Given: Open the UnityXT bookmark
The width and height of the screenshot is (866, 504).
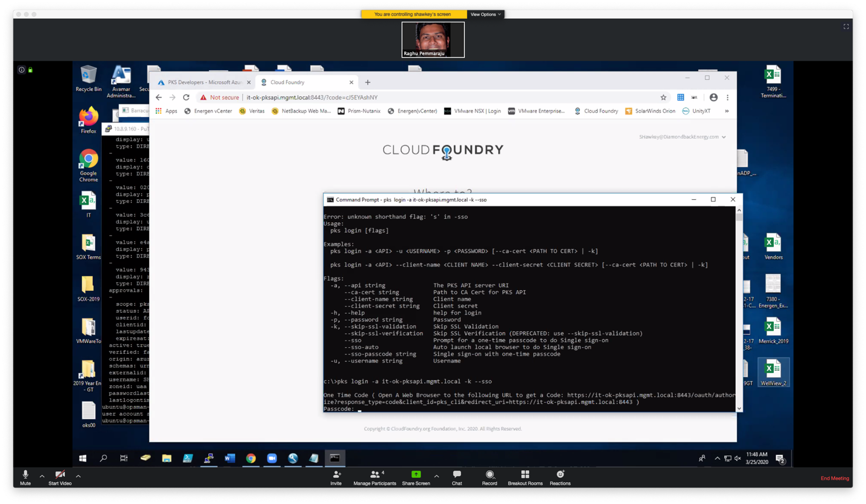Looking at the screenshot, I should tap(696, 111).
